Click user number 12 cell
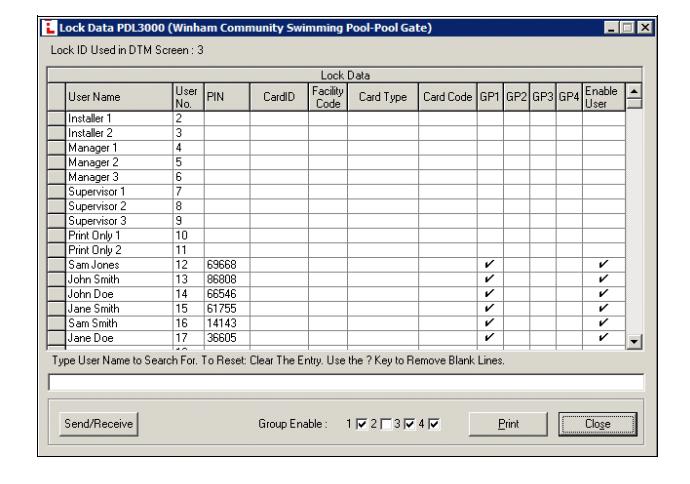The height and width of the screenshot is (484, 690). [188, 264]
